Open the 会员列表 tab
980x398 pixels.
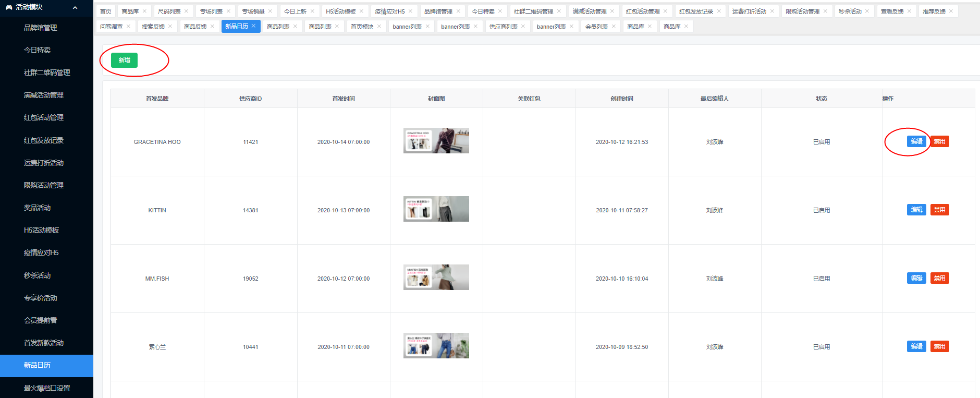(x=596, y=27)
